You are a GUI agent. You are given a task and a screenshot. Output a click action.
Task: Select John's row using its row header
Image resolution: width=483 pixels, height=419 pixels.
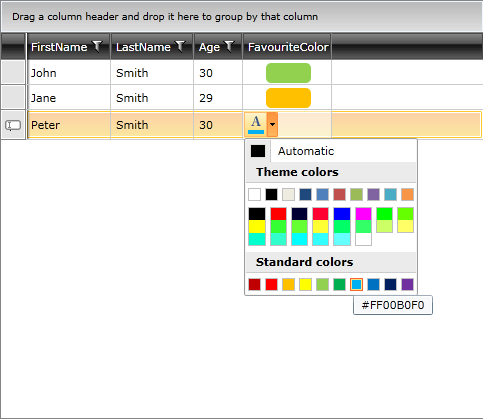coord(13,72)
